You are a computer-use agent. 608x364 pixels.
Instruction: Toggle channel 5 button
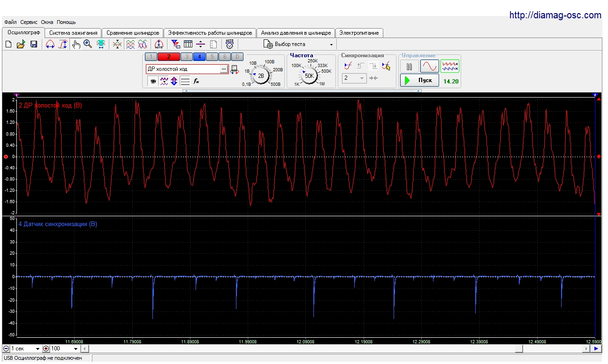coord(212,57)
